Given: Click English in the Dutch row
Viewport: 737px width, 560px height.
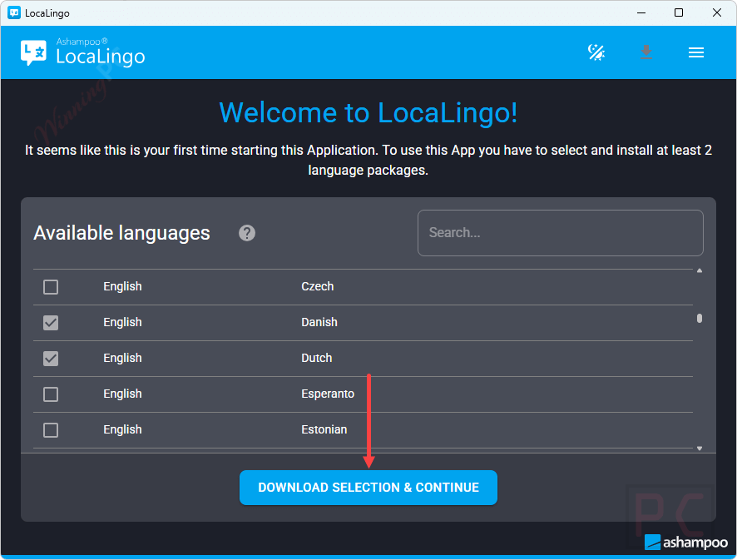Looking at the screenshot, I should (x=122, y=358).
